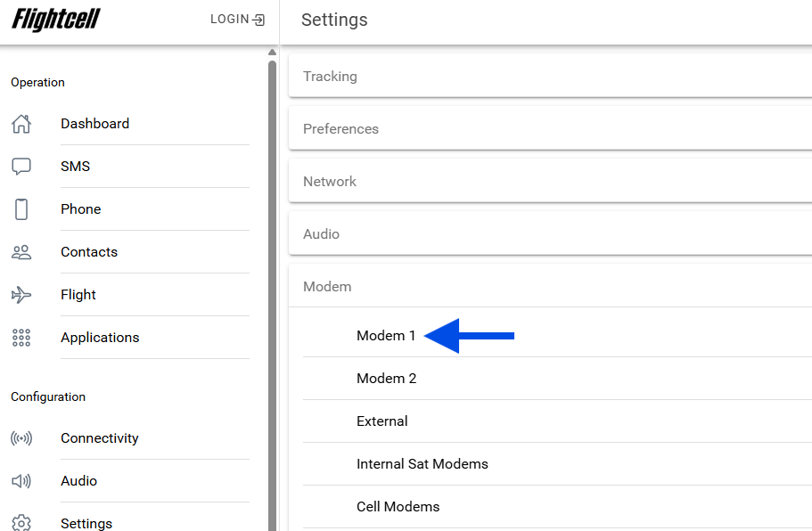The image size is (812, 531).
Task: Select the Audio speaker icon
Action: tap(21, 481)
